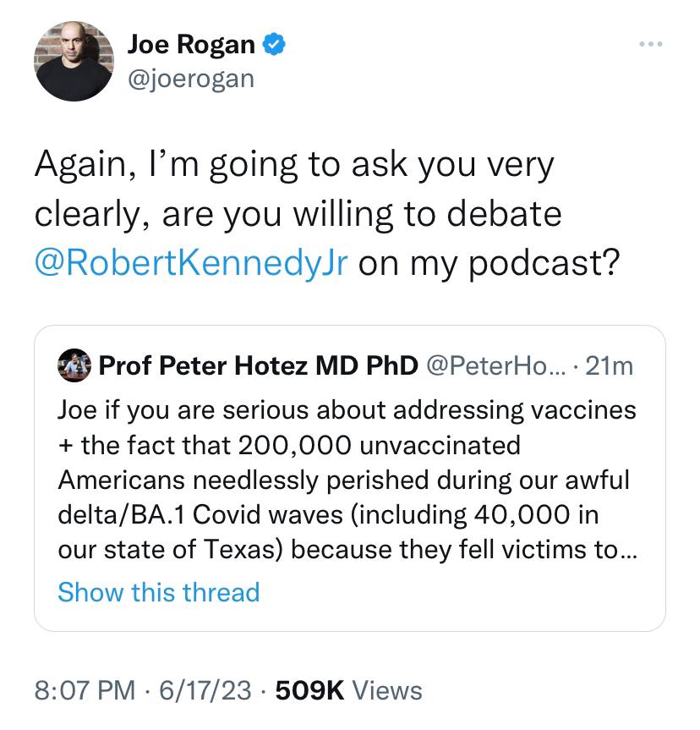The image size is (700, 730).
Task: Click Peter Hotez's small avatar
Action: pyautogui.click(x=74, y=365)
